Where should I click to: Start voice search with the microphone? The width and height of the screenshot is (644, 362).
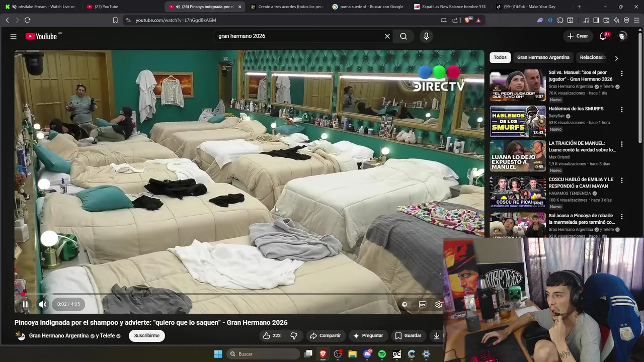[x=426, y=36]
